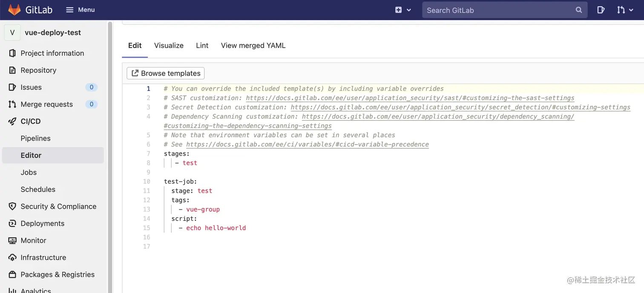Screen dimensions: 644x293
Task: Open Pipelines under CI/CD
Action: 35,138
